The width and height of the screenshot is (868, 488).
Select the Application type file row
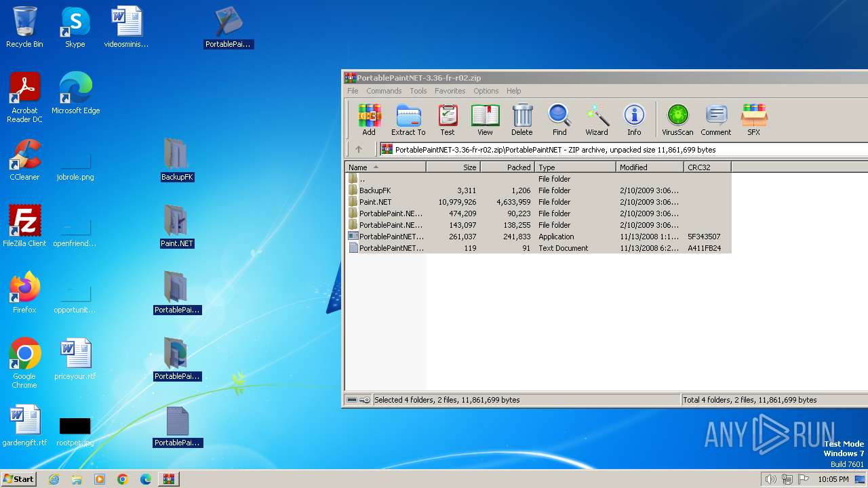(538, 237)
